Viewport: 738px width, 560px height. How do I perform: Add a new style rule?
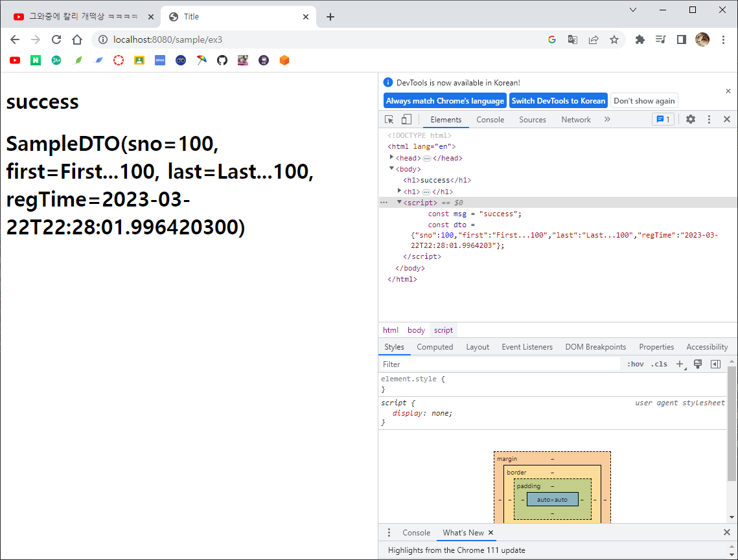pyautogui.click(x=680, y=364)
